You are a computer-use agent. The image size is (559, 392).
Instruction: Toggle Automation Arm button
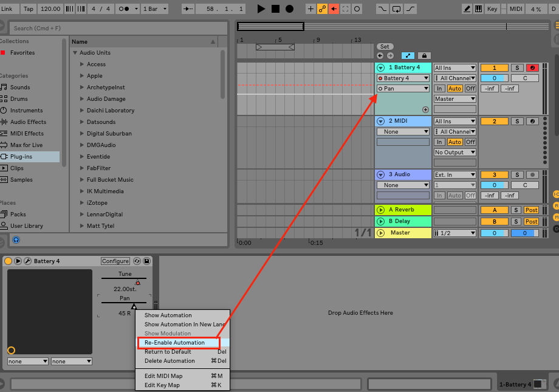click(x=322, y=9)
